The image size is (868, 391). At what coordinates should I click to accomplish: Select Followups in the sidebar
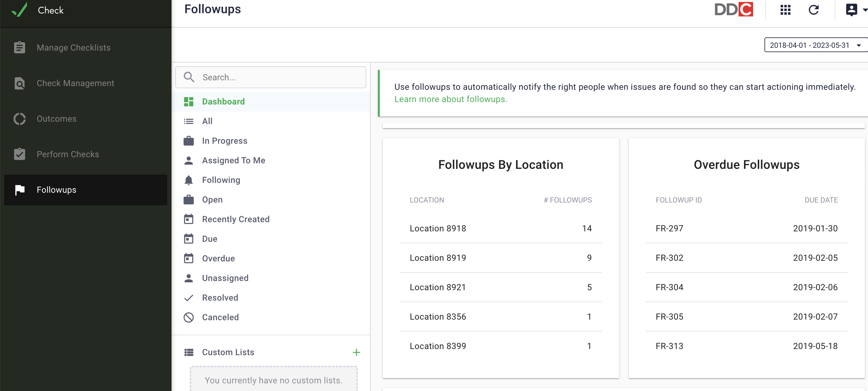pyautogui.click(x=85, y=190)
